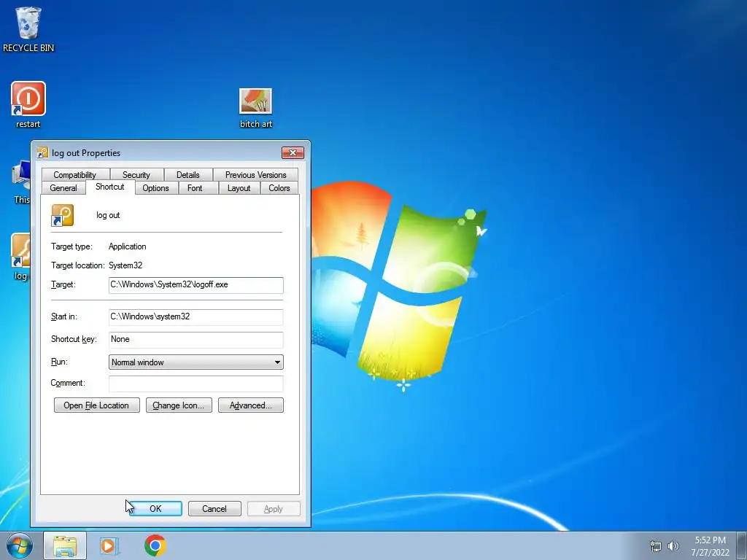Screen dimensions: 747x560
Task: Click the Show Desktop strip on taskbar
Action: click(x=742, y=545)
